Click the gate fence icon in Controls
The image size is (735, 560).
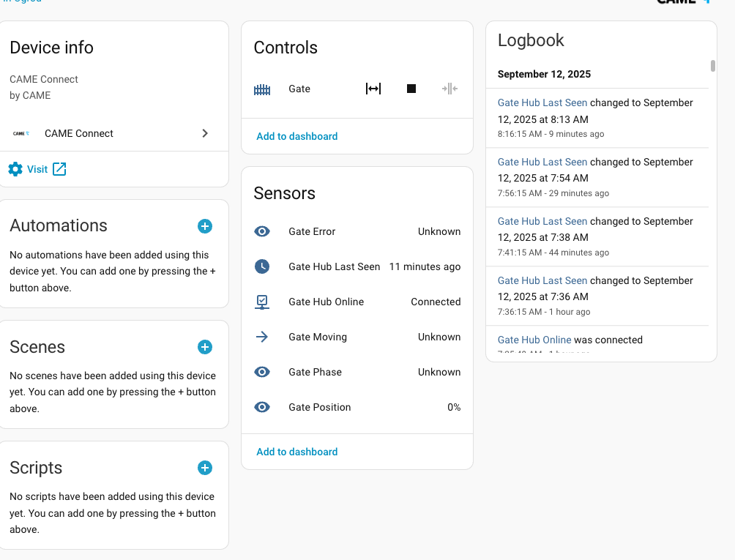pos(262,89)
